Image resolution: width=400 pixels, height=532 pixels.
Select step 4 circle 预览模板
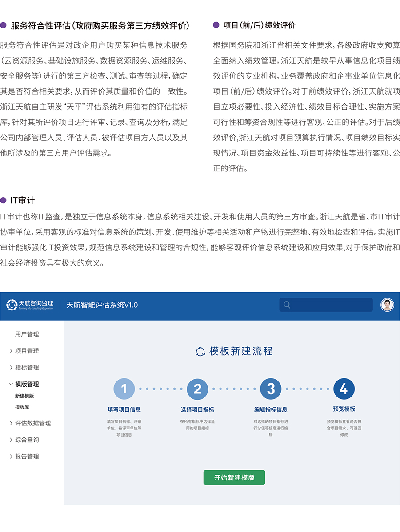(344, 389)
